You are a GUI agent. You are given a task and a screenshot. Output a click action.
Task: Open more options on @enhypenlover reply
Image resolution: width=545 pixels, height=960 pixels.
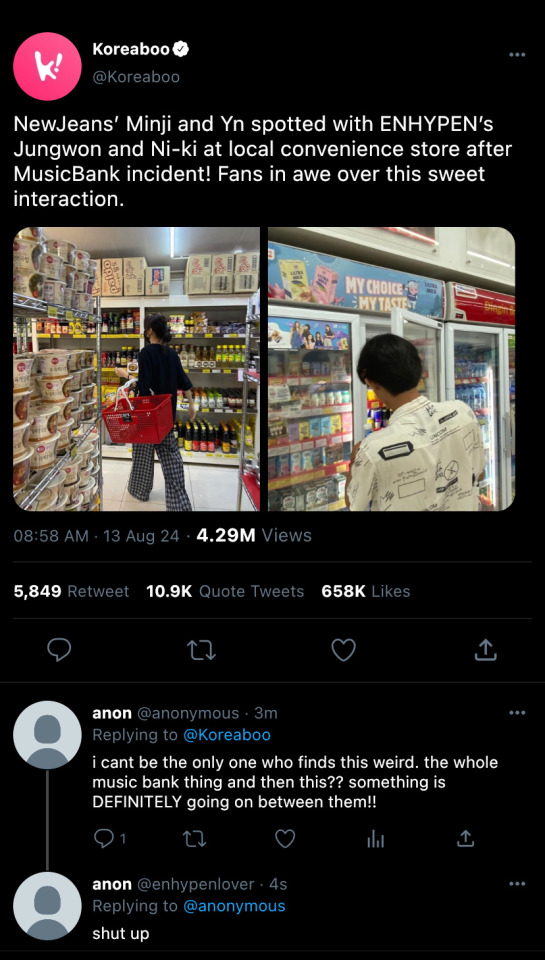517,883
